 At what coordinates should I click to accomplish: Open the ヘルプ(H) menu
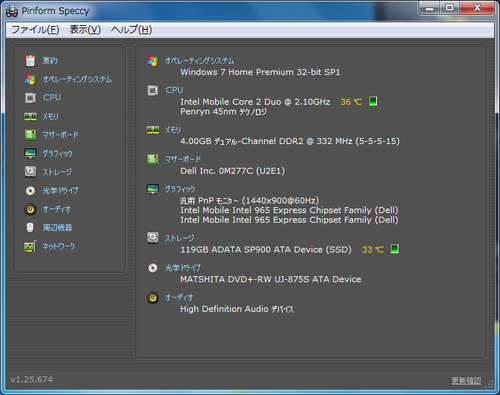click(131, 30)
